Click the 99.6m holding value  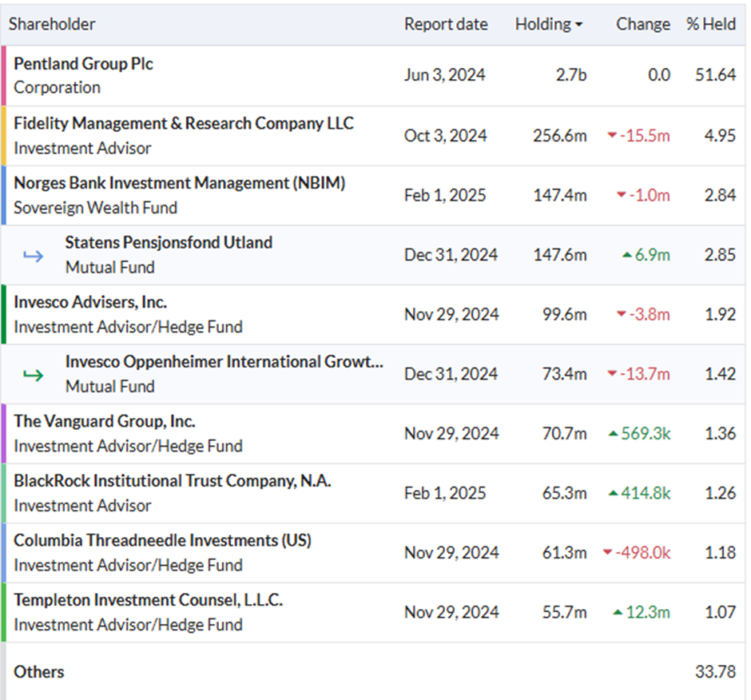click(x=564, y=314)
